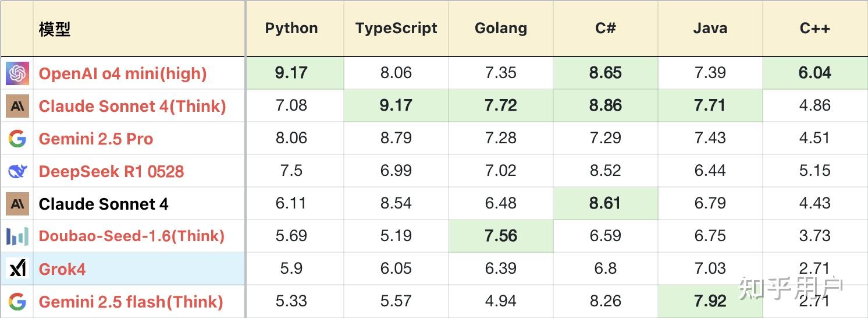The image size is (868, 318).
Task: Select the Golang column header
Action: click(x=501, y=29)
